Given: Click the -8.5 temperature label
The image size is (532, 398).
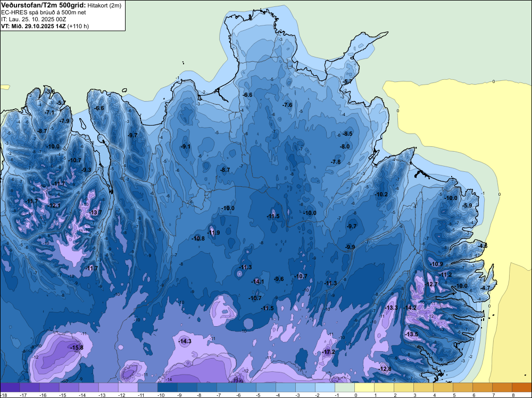Looking at the screenshot, I should (347, 134).
